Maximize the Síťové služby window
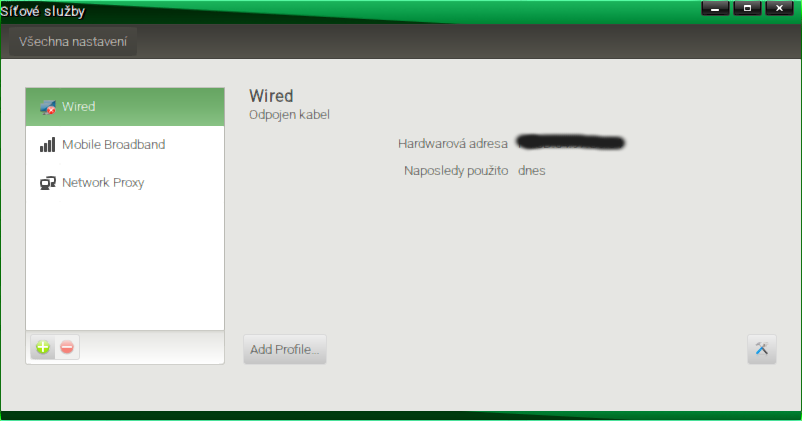This screenshot has width=802, height=421. click(747, 8)
